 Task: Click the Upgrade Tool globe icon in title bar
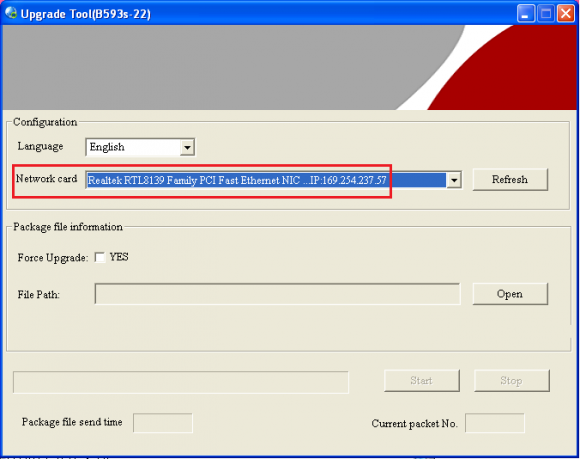tap(11, 13)
